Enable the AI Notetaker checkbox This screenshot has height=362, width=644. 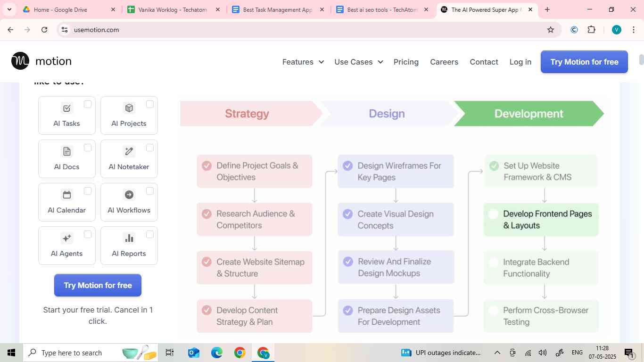(x=150, y=148)
